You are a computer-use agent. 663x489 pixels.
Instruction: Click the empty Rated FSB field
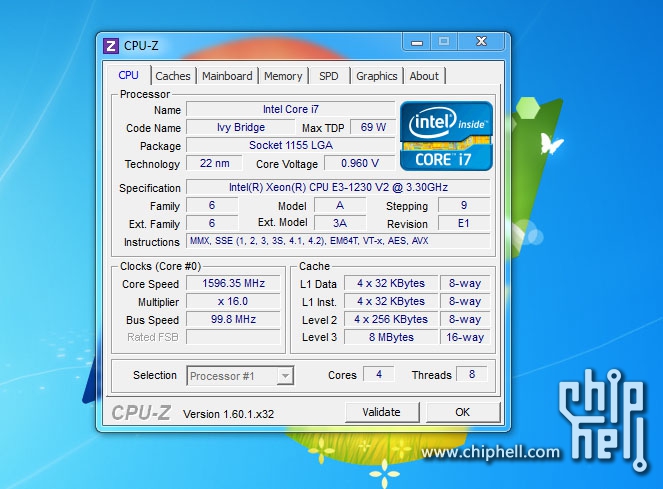pos(233,337)
